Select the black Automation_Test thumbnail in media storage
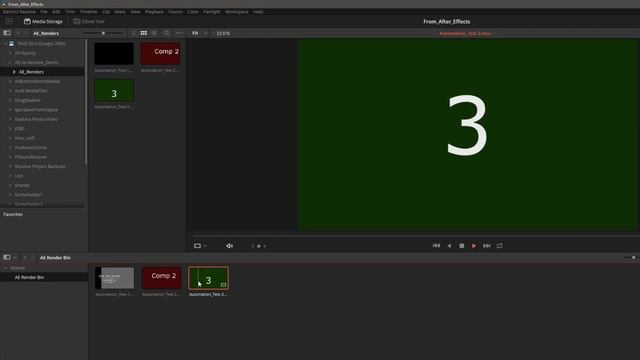This screenshot has height=360, width=640. pos(114,53)
